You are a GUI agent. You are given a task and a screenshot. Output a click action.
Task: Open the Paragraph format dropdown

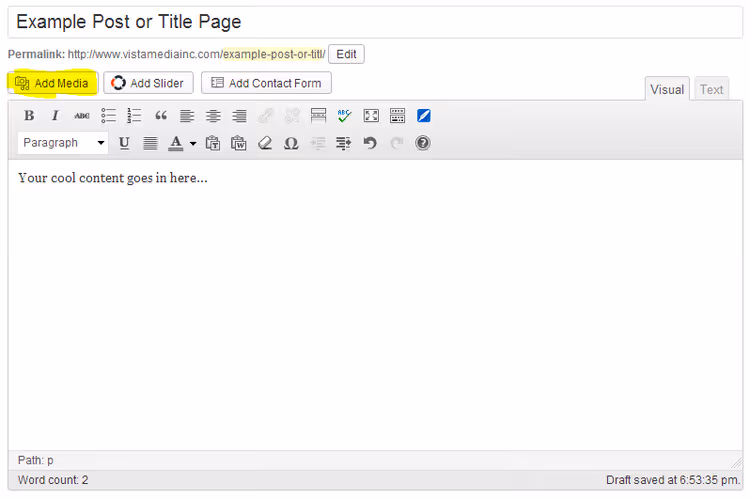(63, 143)
